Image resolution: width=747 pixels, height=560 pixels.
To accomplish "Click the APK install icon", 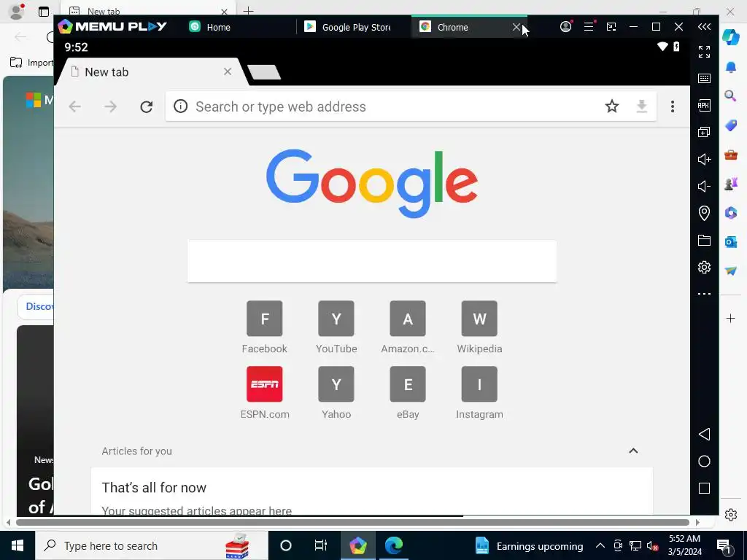I will [704, 105].
